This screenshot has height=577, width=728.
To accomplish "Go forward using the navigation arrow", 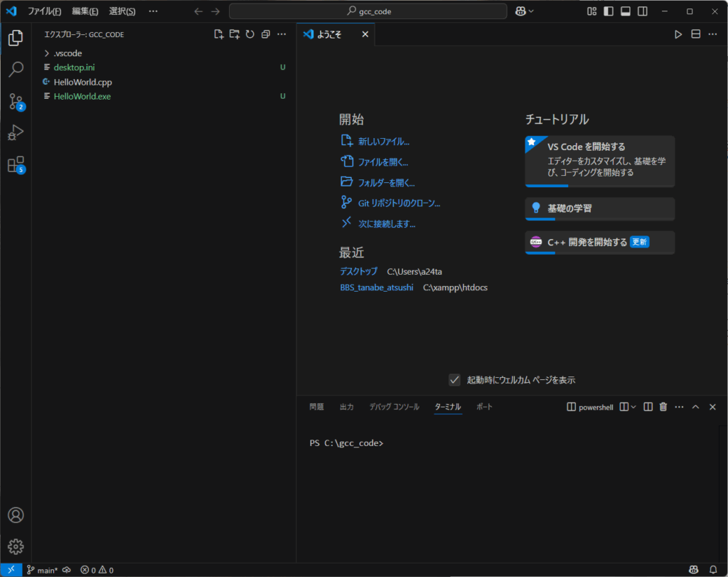I will click(x=215, y=11).
